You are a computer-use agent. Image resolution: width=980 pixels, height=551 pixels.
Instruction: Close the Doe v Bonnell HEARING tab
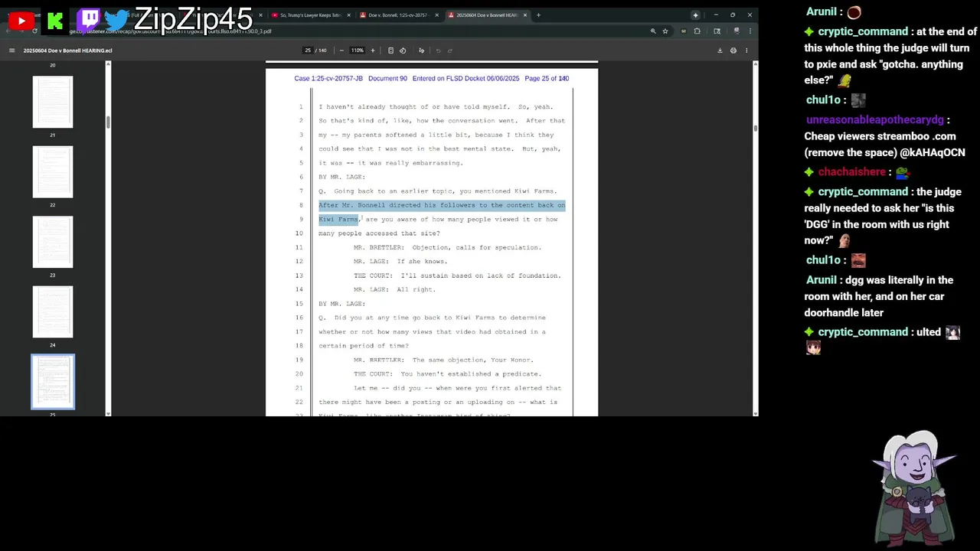pyautogui.click(x=525, y=15)
